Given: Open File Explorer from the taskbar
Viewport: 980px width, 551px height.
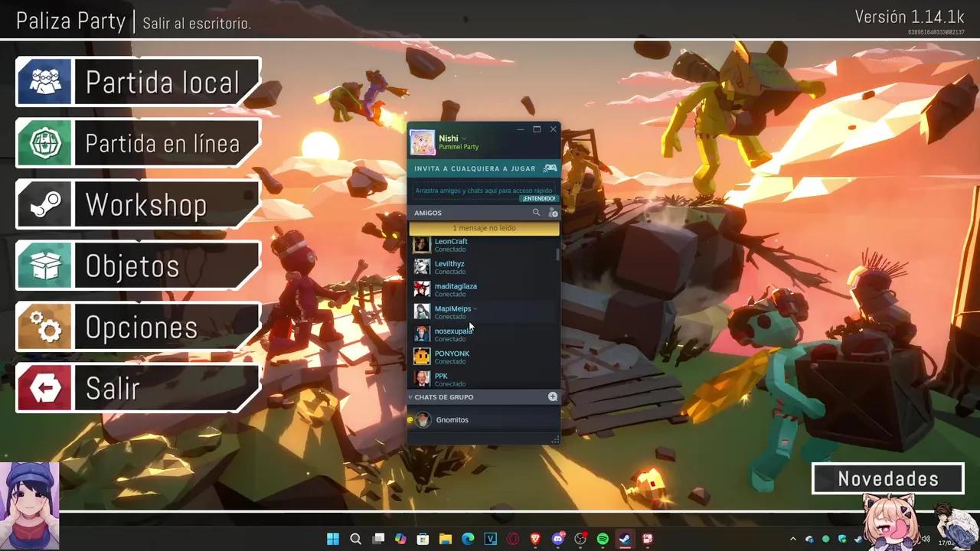Looking at the screenshot, I should [x=446, y=539].
